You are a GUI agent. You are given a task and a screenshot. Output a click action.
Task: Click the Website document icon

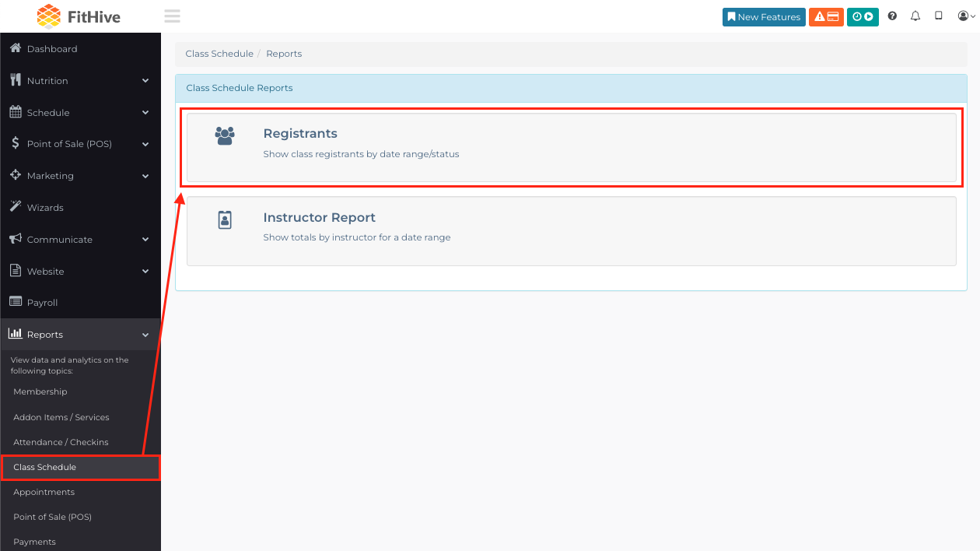15,271
